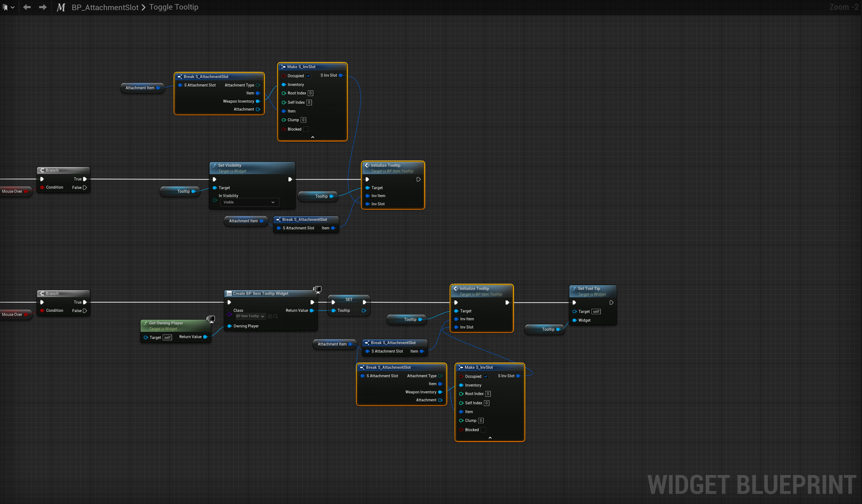Open the bookmarks dropdown in toolbar
This screenshot has height=504, width=862.
point(8,7)
